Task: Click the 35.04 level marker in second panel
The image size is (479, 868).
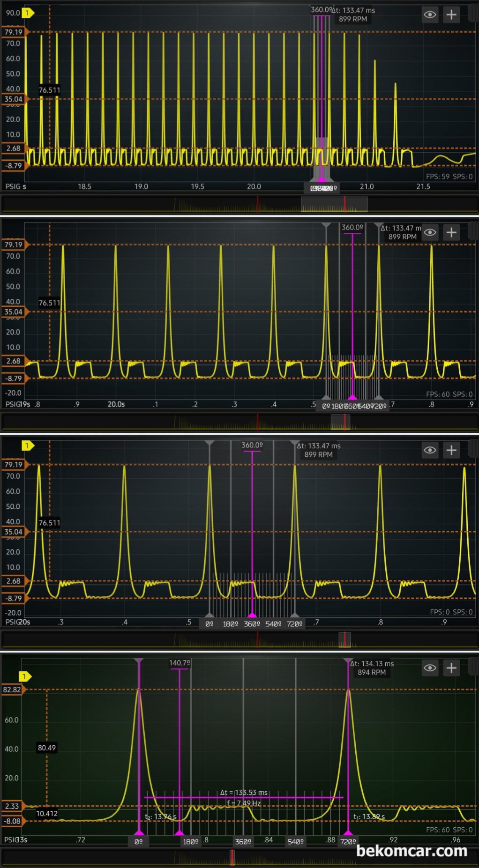Action: pos(14,312)
